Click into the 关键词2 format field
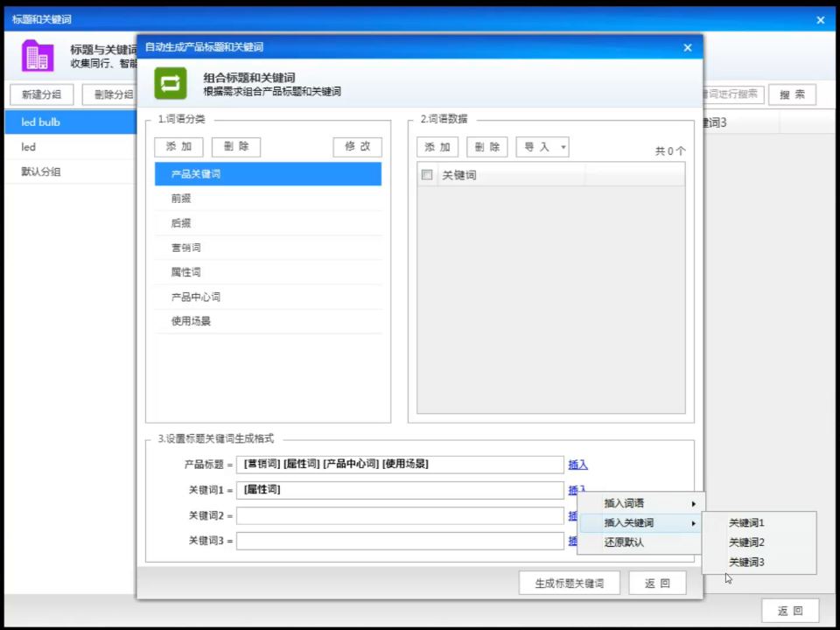 pyautogui.click(x=400, y=515)
